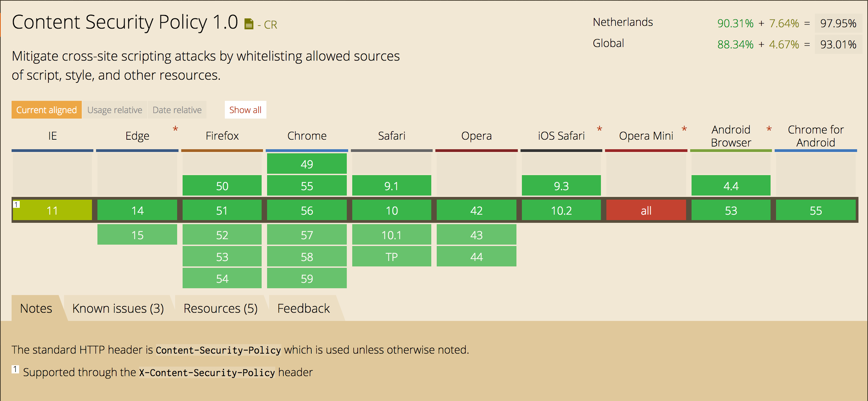
Task: Click the iOS Safari column header
Action: tap(561, 136)
